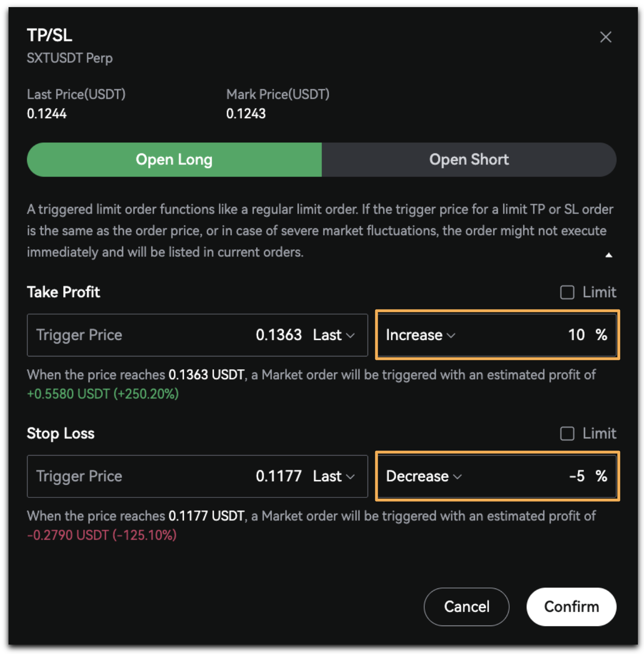Viewport: 644px width, 654px height.
Task: Edit the Take Profit trigger price field
Action: (198, 335)
